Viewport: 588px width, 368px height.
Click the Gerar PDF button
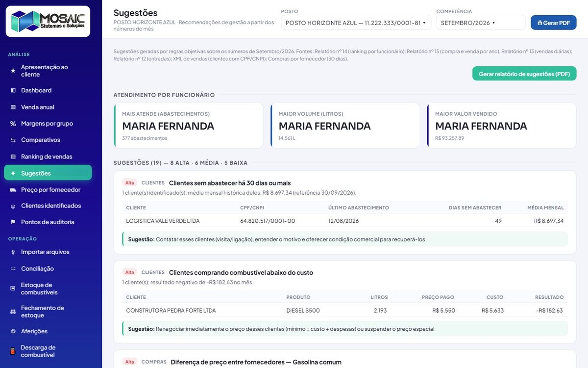pyautogui.click(x=554, y=23)
